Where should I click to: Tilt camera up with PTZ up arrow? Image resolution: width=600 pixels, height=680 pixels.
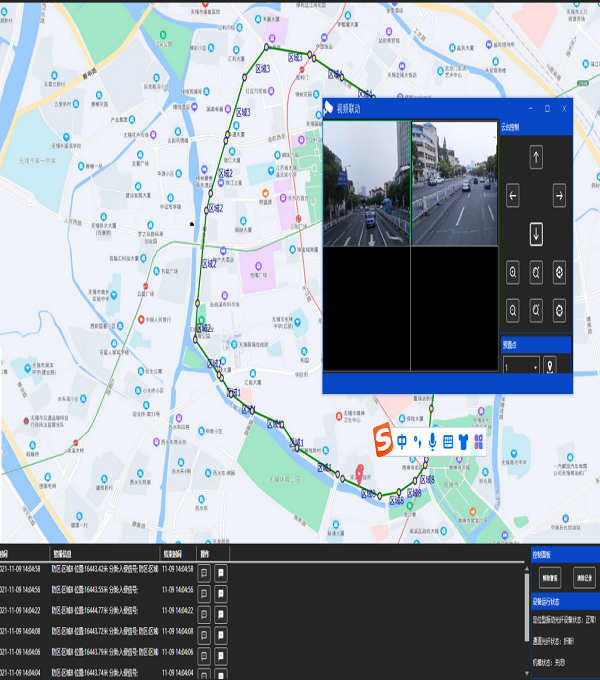tap(536, 157)
